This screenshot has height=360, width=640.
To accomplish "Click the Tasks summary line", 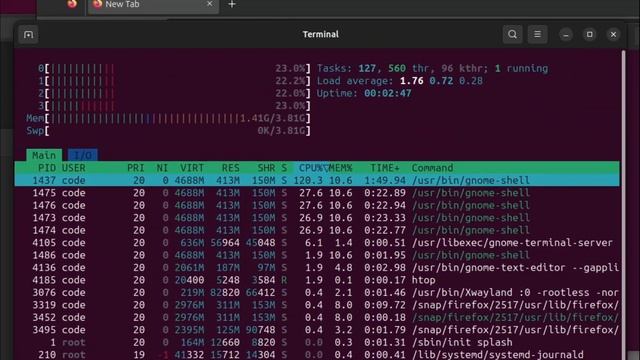I will pyautogui.click(x=433, y=68).
